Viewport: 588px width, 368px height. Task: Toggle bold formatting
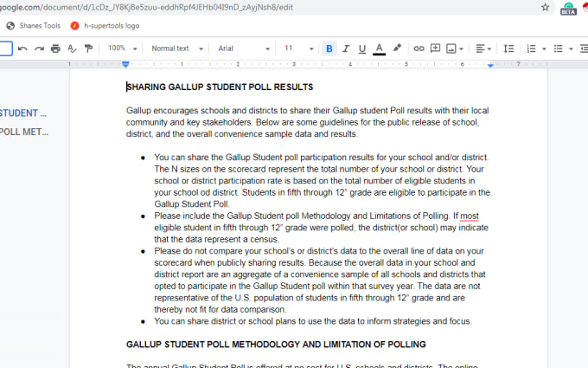329,48
